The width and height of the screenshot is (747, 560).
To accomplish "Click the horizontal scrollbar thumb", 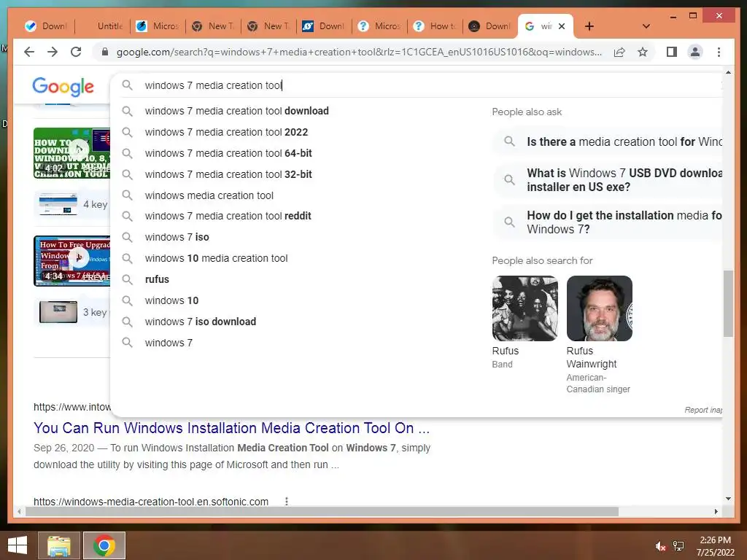I will [x=322, y=511].
